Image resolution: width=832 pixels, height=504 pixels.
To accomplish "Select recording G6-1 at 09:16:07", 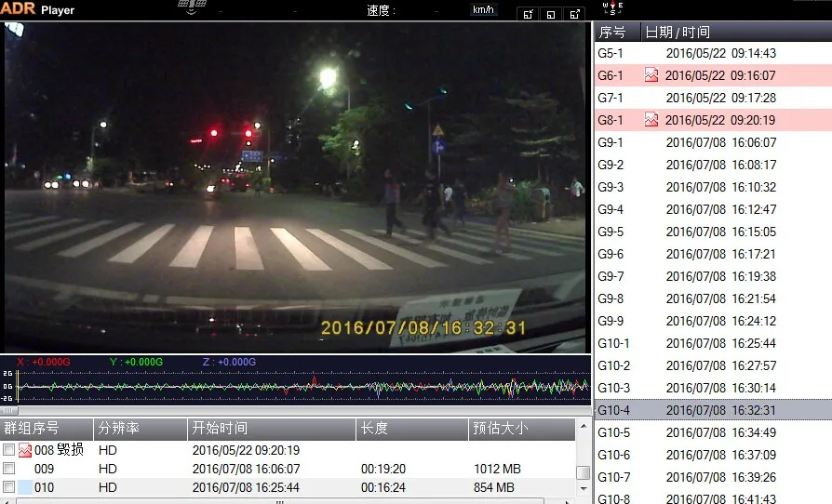I will 713,75.
